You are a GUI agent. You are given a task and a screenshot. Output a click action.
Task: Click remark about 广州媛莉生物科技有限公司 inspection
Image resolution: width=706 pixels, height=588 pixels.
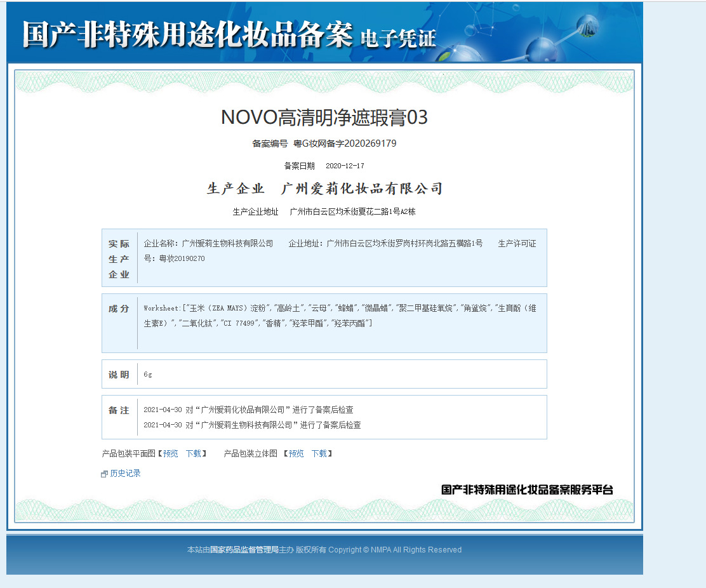[252, 425]
